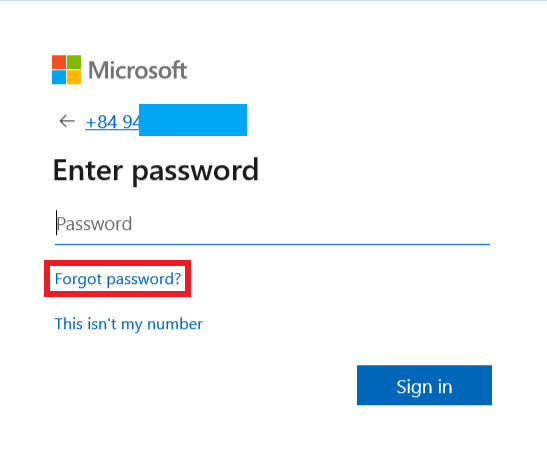Click the back arrow beside the phone number
Image resolution: width=547 pixels, height=458 pixels.
click(67, 121)
